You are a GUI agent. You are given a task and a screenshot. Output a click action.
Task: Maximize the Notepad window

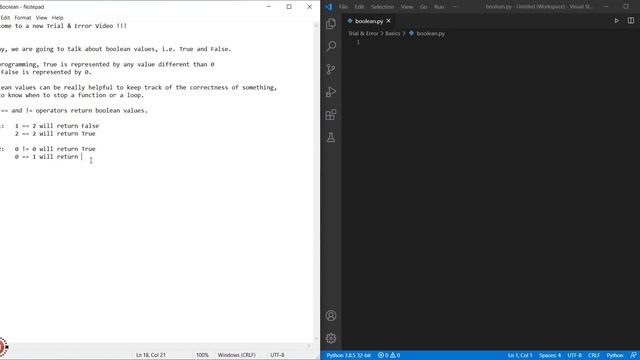pos(289,7)
